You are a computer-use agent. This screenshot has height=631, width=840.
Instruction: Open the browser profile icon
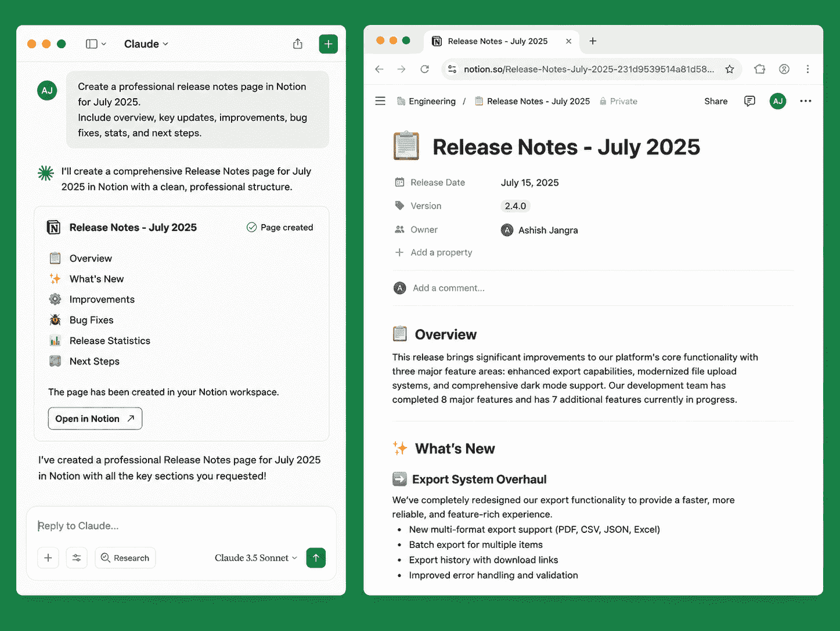pyautogui.click(x=784, y=69)
